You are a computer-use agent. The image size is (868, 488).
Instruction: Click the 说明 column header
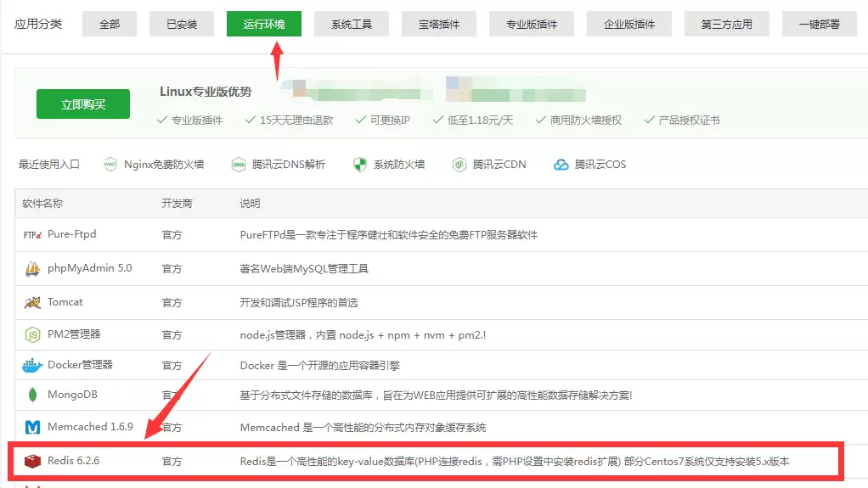coord(251,203)
